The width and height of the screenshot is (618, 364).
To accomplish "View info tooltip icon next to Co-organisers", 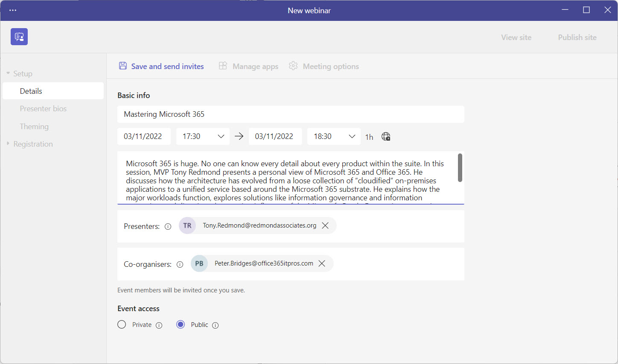I will pos(180,264).
